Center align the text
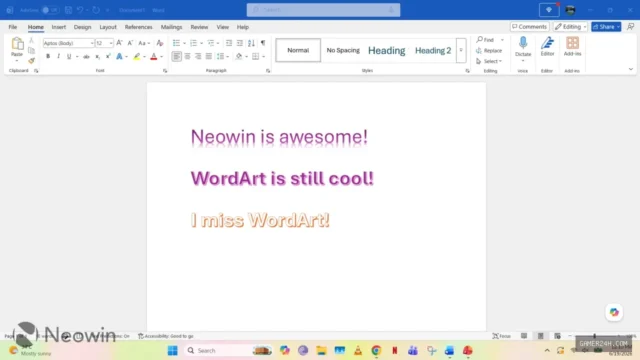 coord(187,56)
